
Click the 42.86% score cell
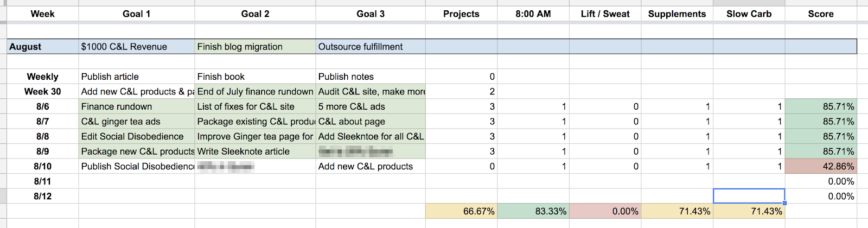click(821, 166)
